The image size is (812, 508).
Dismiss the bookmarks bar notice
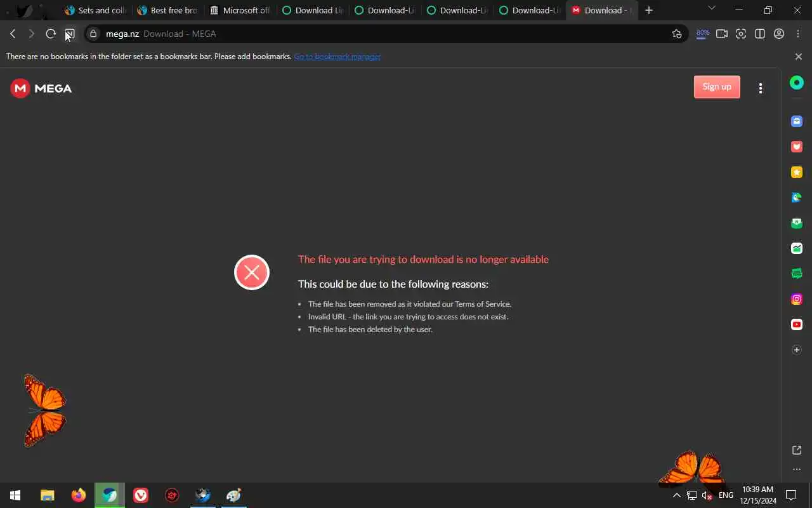tap(799, 57)
